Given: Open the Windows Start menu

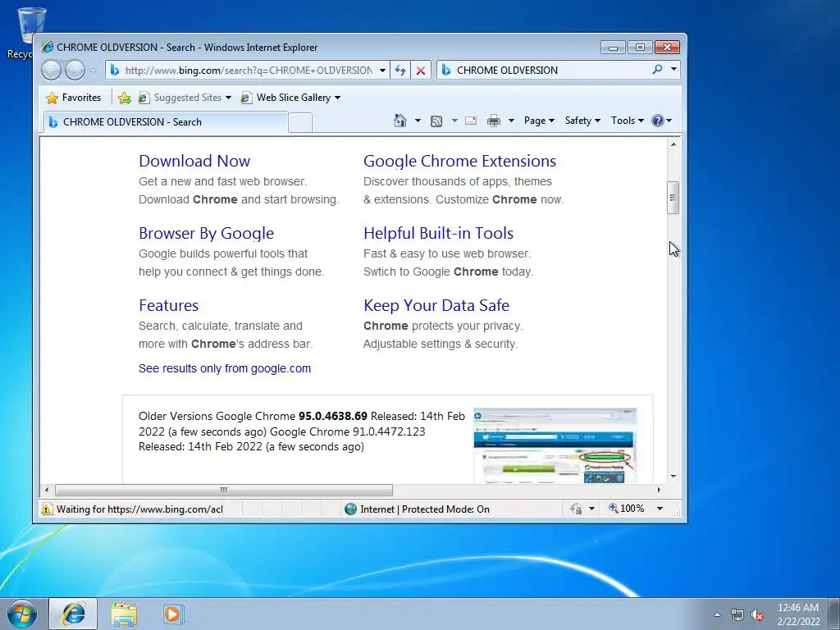Looking at the screenshot, I should [x=22, y=614].
